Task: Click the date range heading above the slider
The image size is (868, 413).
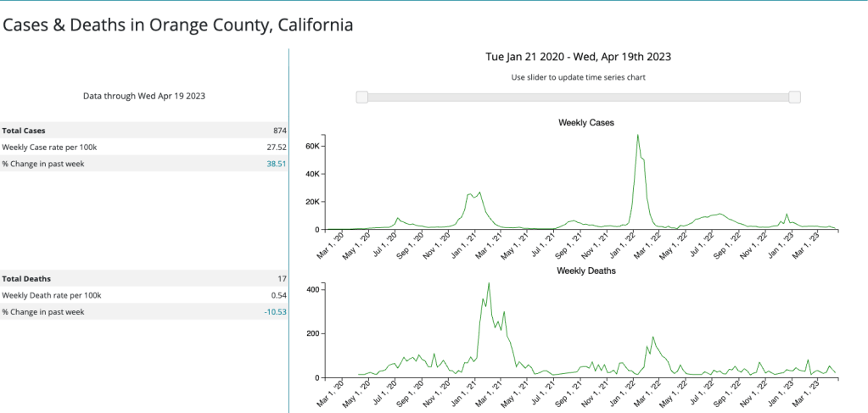Action: point(578,57)
